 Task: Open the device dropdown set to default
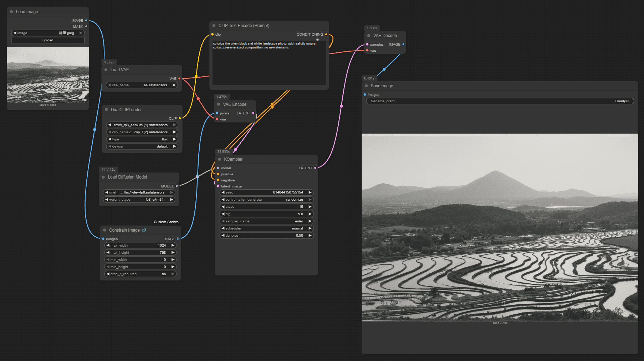pyautogui.click(x=142, y=146)
